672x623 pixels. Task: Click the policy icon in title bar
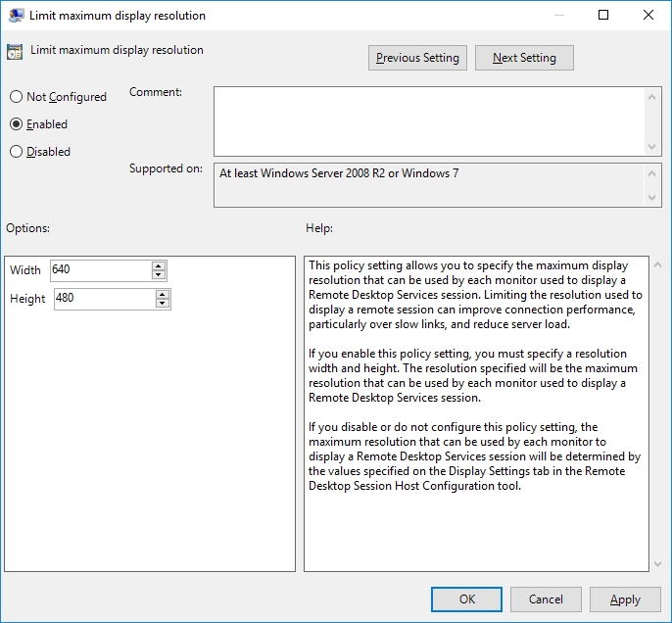click(17, 16)
